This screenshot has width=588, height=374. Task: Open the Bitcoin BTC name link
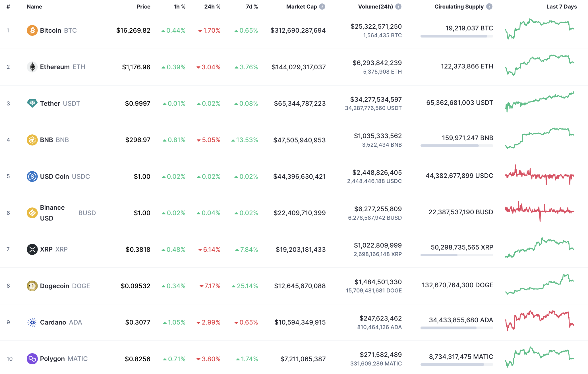tap(51, 30)
